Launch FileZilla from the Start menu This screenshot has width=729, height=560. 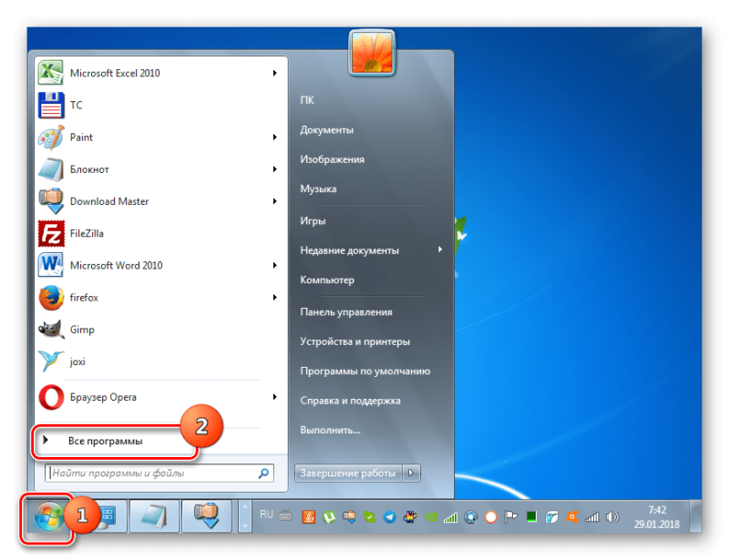[x=161, y=233]
